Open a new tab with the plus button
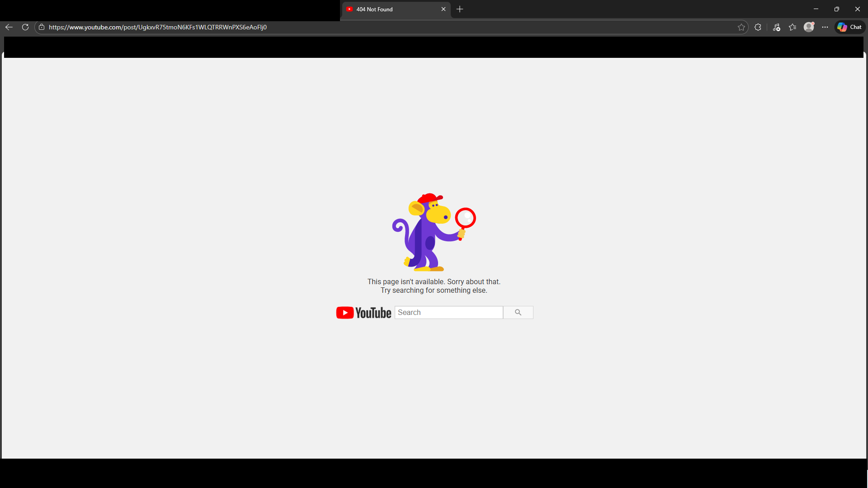 click(x=460, y=9)
